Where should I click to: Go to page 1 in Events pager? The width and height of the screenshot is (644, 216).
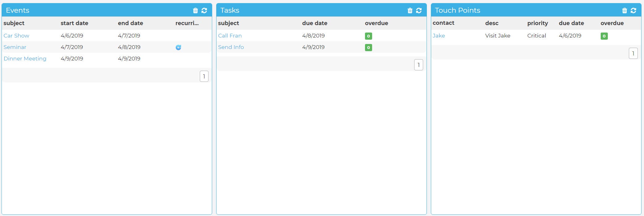click(x=204, y=76)
